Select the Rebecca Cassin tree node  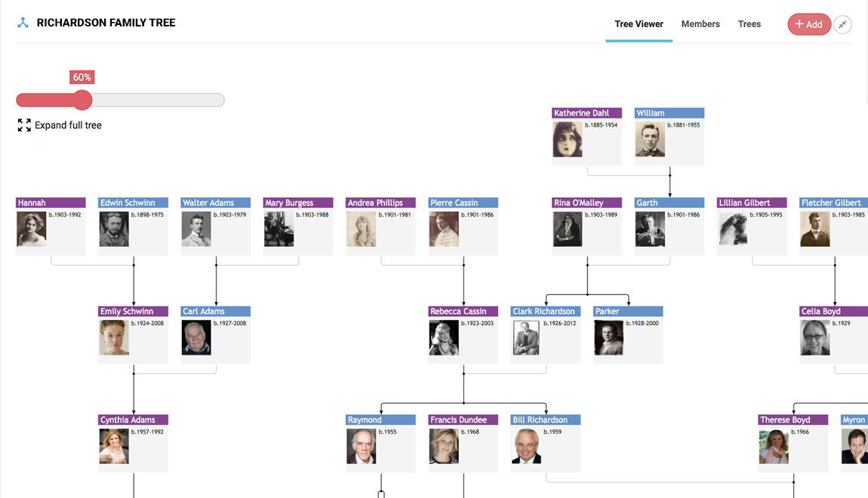pyautogui.click(x=463, y=334)
